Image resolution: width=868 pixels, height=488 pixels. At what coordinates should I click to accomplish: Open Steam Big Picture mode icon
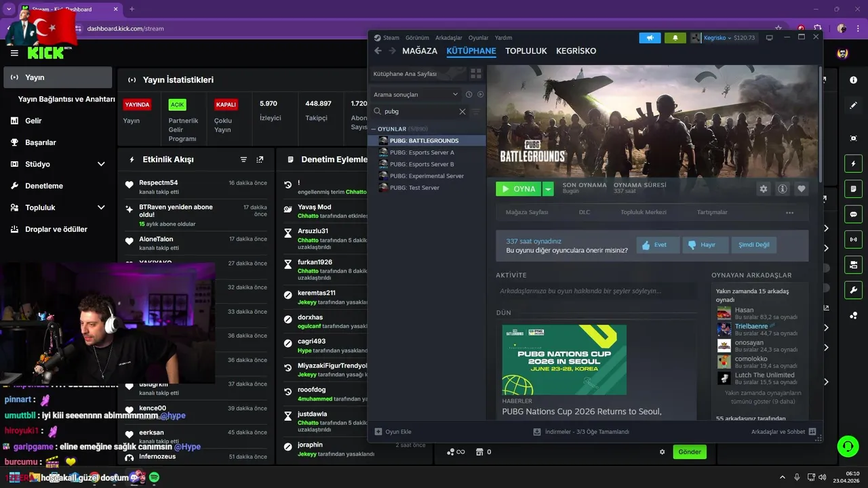click(770, 38)
